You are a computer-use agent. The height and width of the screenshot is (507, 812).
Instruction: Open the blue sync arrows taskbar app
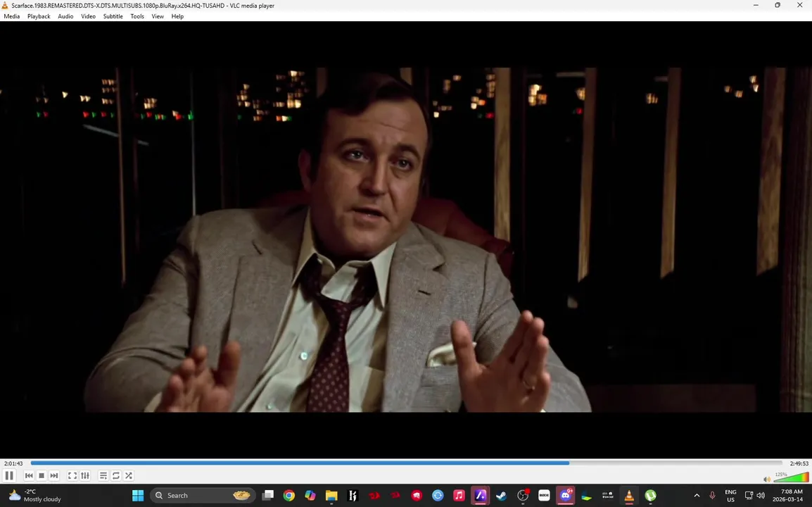pyautogui.click(x=438, y=496)
